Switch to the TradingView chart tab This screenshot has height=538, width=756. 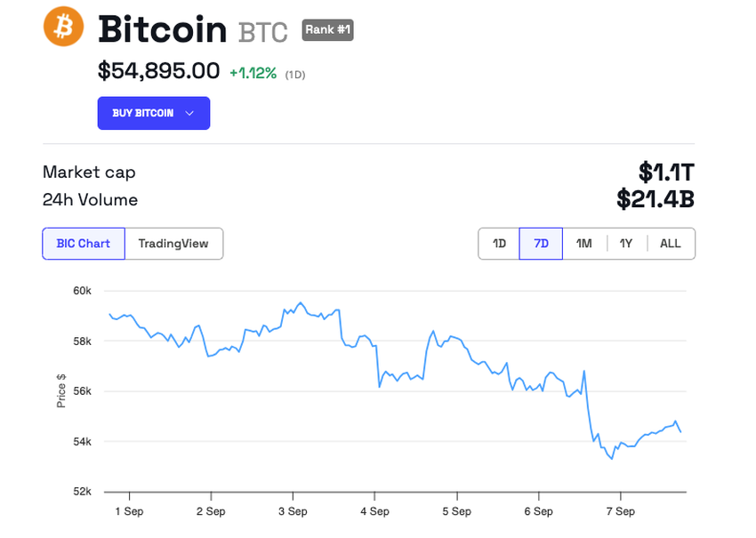click(173, 244)
